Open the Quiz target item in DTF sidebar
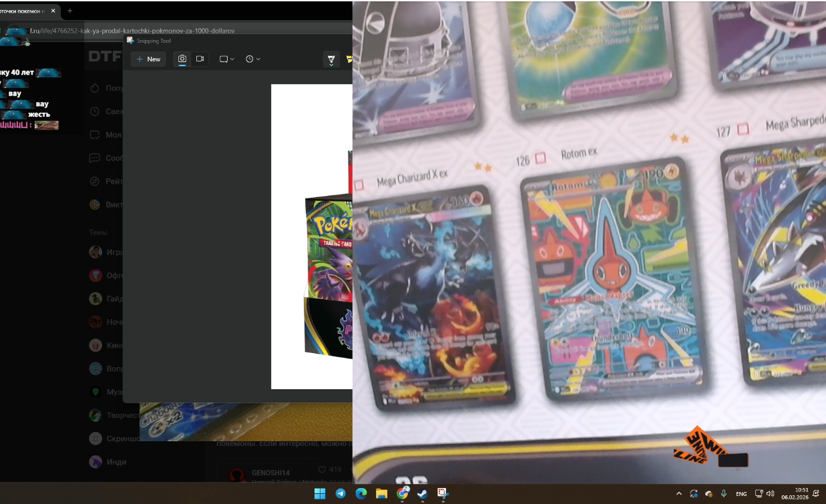 (x=106, y=204)
